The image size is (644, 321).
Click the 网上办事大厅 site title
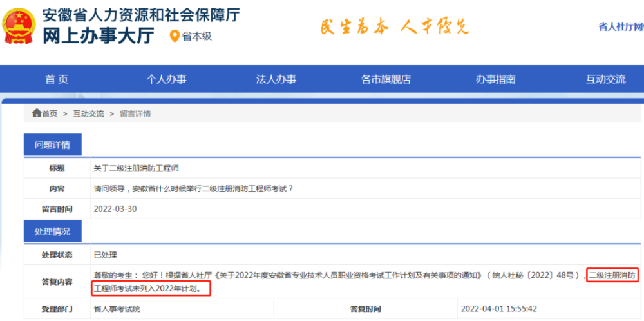[98, 35]
